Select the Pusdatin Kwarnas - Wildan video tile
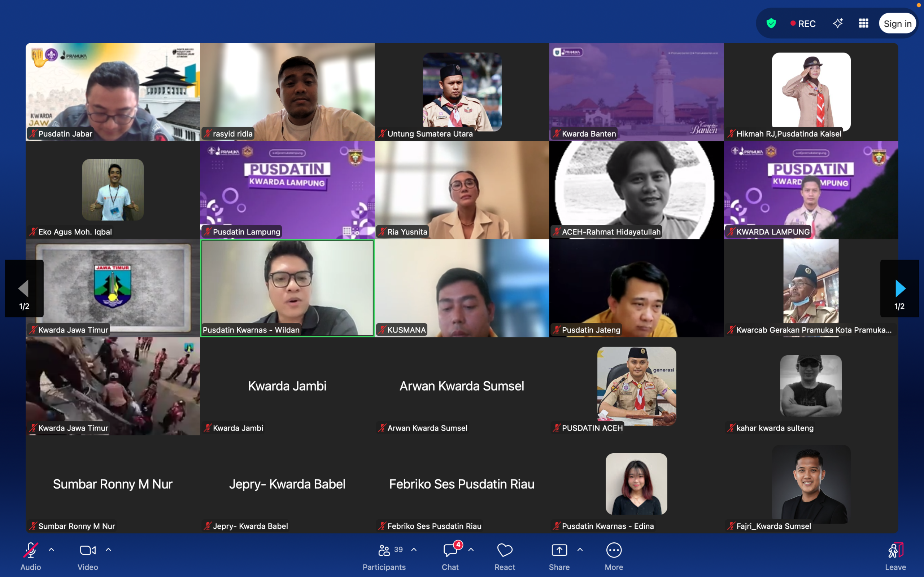 pos(287,288)
